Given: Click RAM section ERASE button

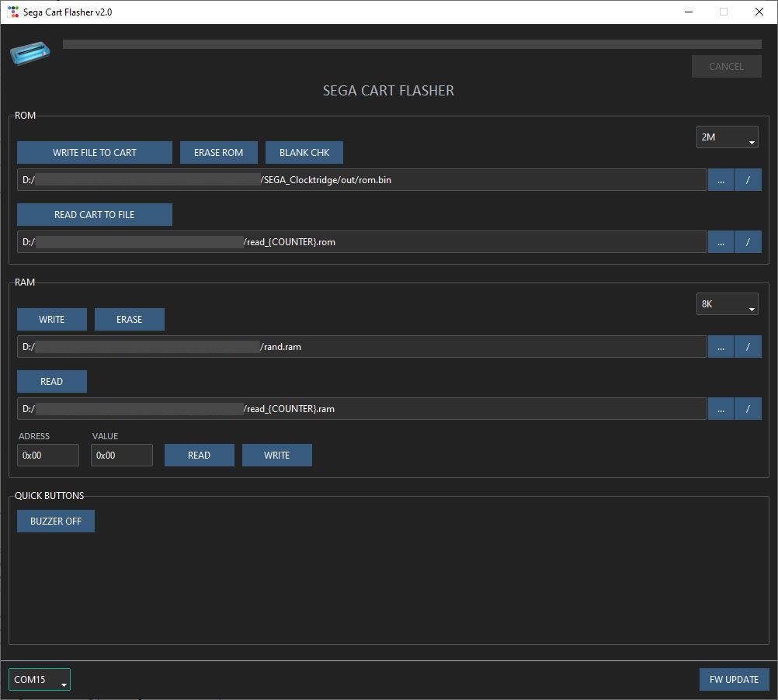Looking at the screenshot, I should pyautogui.click(x=129, y=319).
